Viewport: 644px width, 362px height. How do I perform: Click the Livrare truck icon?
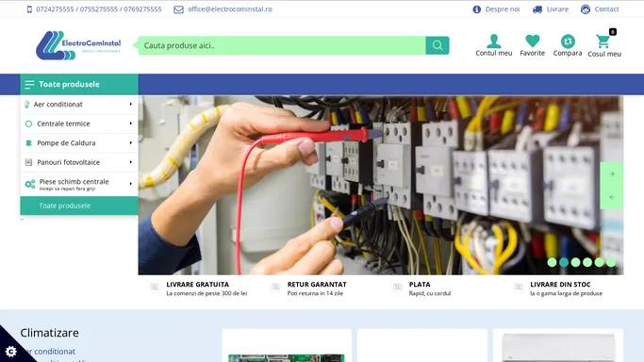pos(537,9)
